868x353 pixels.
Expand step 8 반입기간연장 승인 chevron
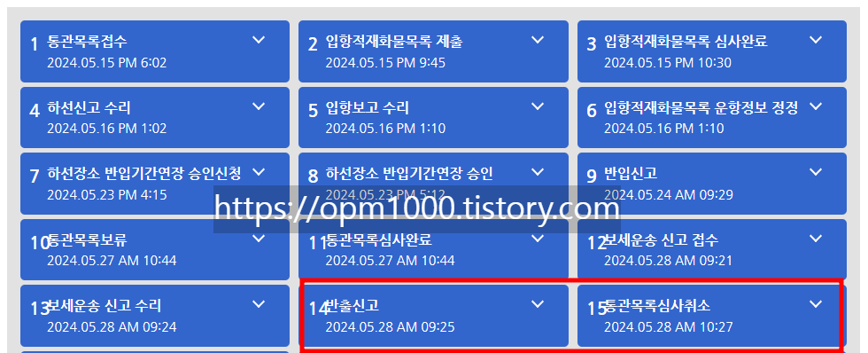[x=538, y=172]
